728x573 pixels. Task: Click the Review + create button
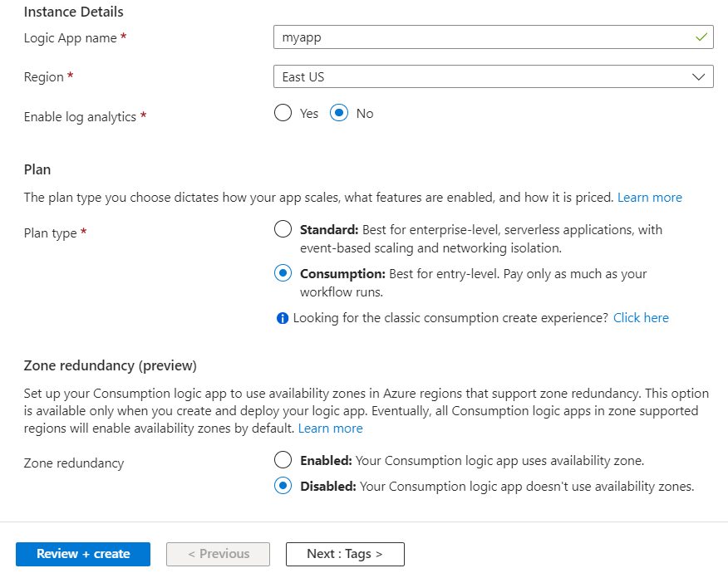83,554
